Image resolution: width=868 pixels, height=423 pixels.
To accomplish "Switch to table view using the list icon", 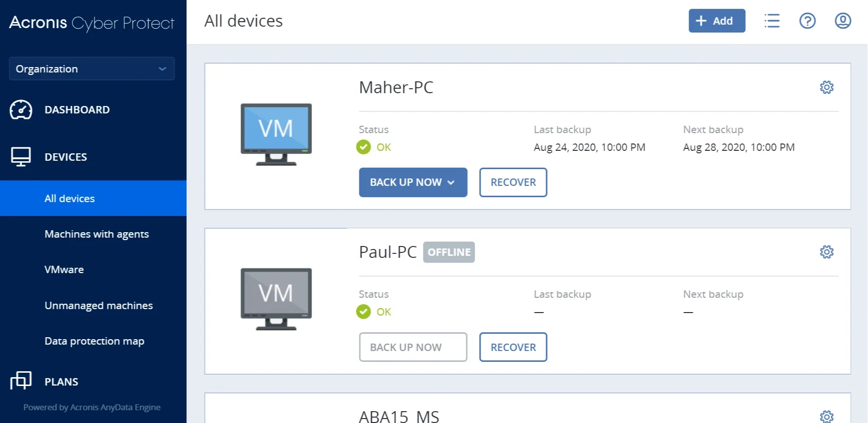I will (x=772, y=21).
